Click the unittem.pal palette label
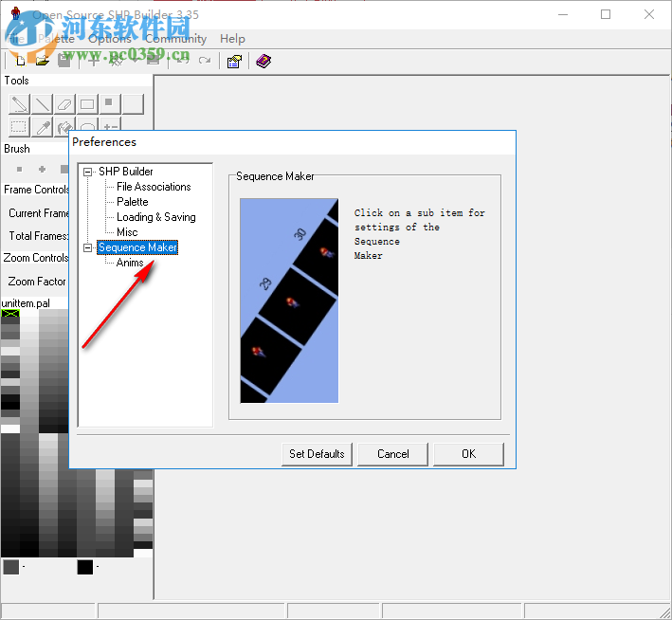The width and height of the screenshot is (672, 620). click(x=26, y=303)
